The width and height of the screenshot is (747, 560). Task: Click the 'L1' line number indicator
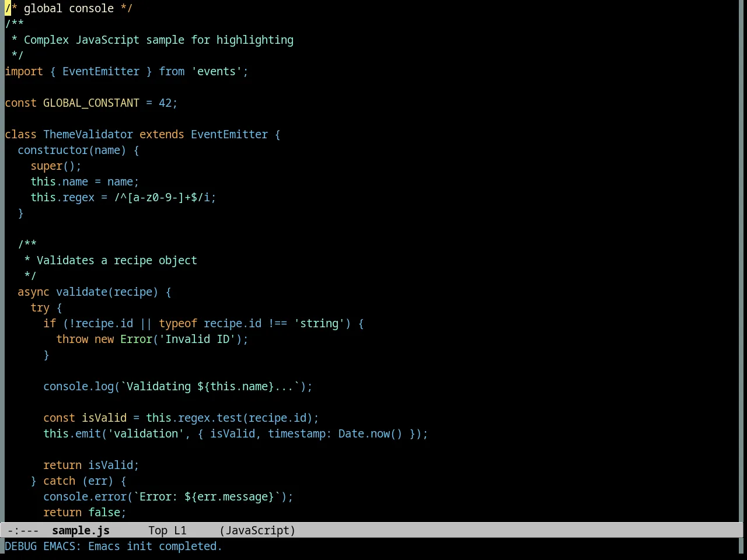click(x=180, y=530)
